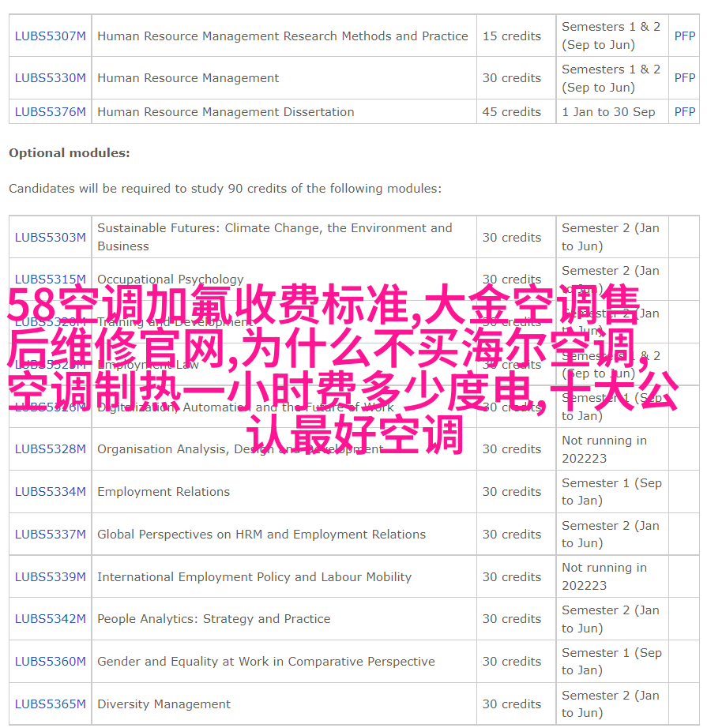Click 'Gender and Equality at Work in Comparative Perspective'

point(266,661)
